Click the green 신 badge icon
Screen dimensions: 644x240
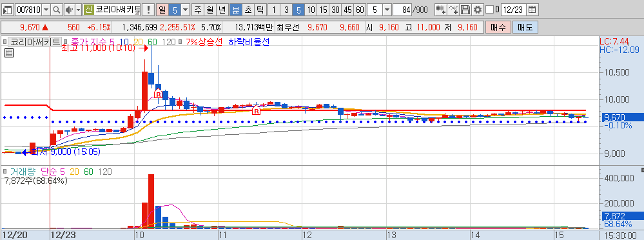click(89, 10)
